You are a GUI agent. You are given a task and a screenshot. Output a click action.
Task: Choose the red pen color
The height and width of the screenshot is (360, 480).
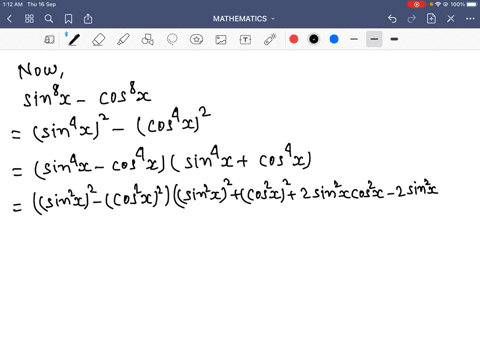click(294, 39)
